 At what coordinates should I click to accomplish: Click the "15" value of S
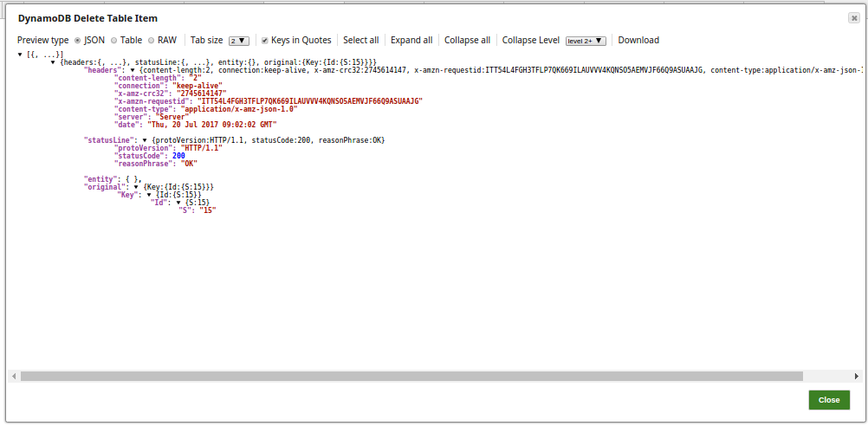(207, 210)
